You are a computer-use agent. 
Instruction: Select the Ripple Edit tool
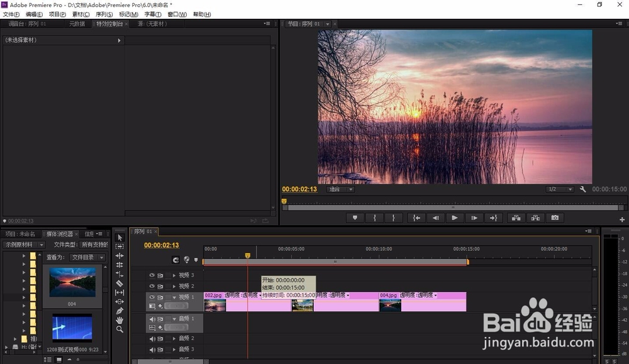tap(120, 256)
